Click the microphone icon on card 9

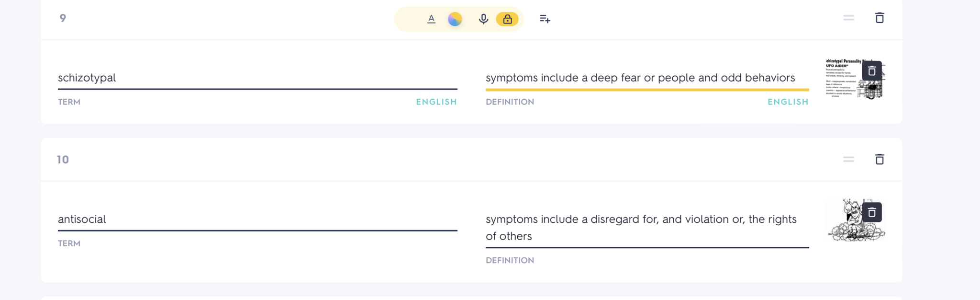483,19
